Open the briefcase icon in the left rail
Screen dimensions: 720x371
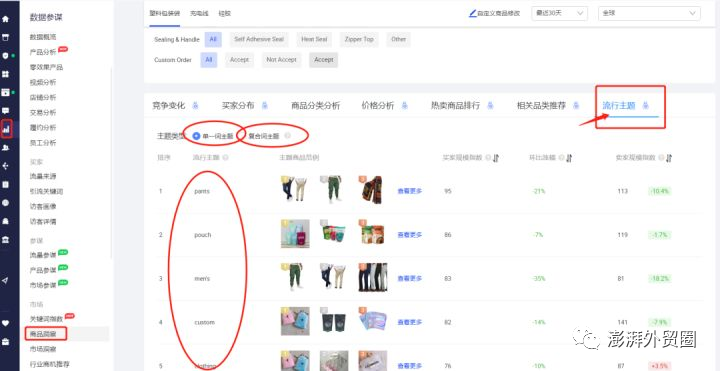(6, 342)
